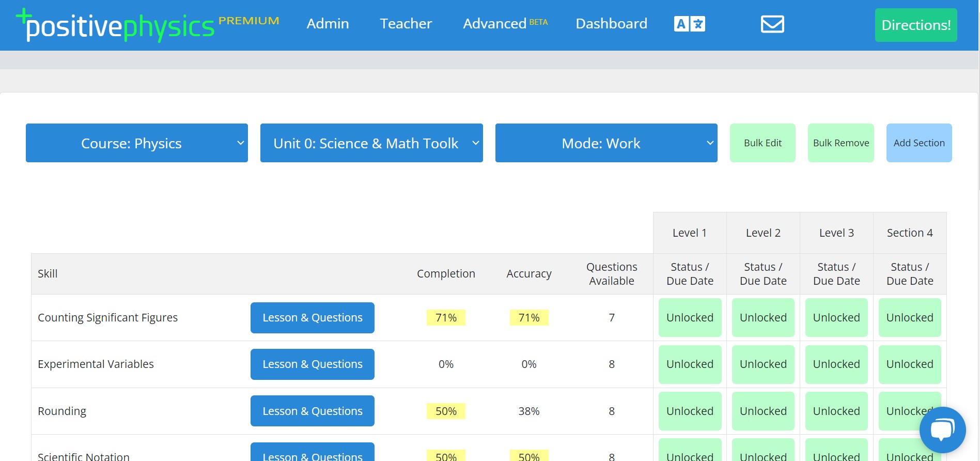Open Lesson & Questions for Rounding
The width and height of the screenshot is (980, 461).
click(x=312, y=411)
